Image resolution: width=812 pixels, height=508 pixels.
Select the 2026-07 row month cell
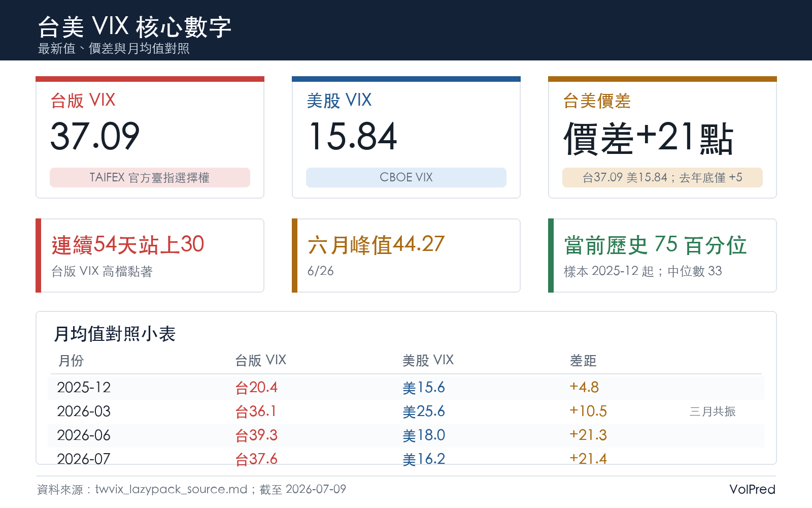click(x=84, y=459)
